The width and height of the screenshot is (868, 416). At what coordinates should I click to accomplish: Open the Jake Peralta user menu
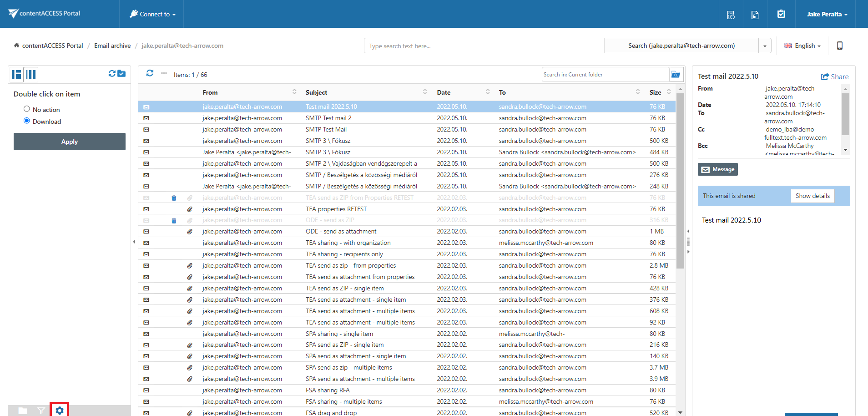point(827,14)
